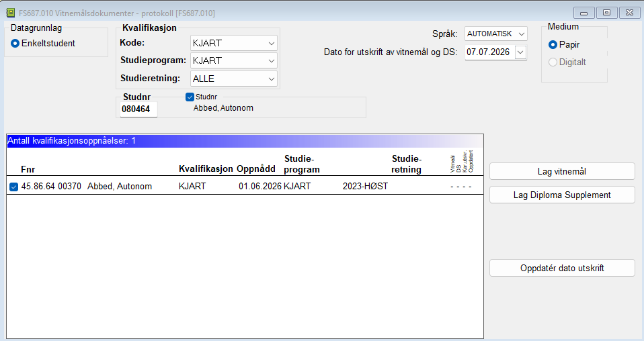
Task: Click the Lag Diploma Supplement button
Action: [562, 195]
